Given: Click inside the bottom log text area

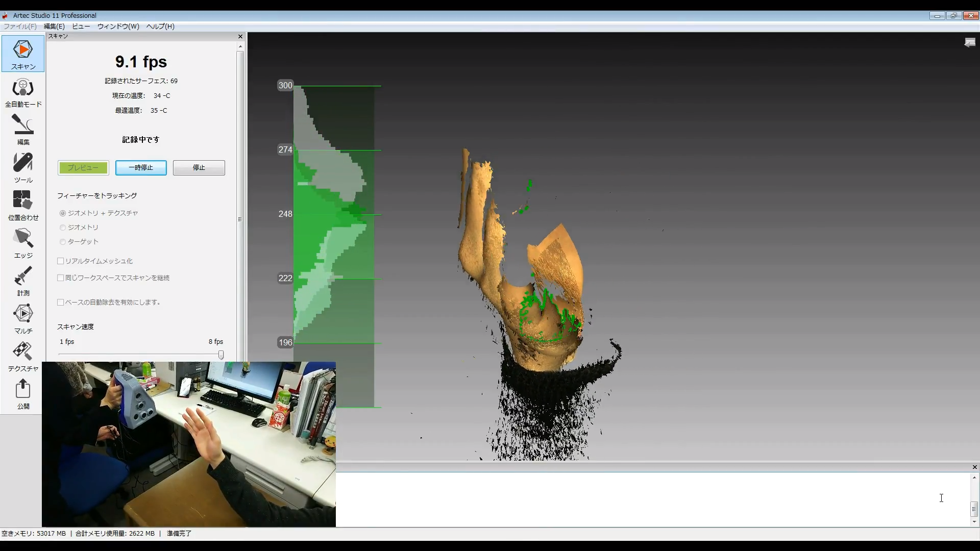Looking at the screenshot, I should point(652,499).
